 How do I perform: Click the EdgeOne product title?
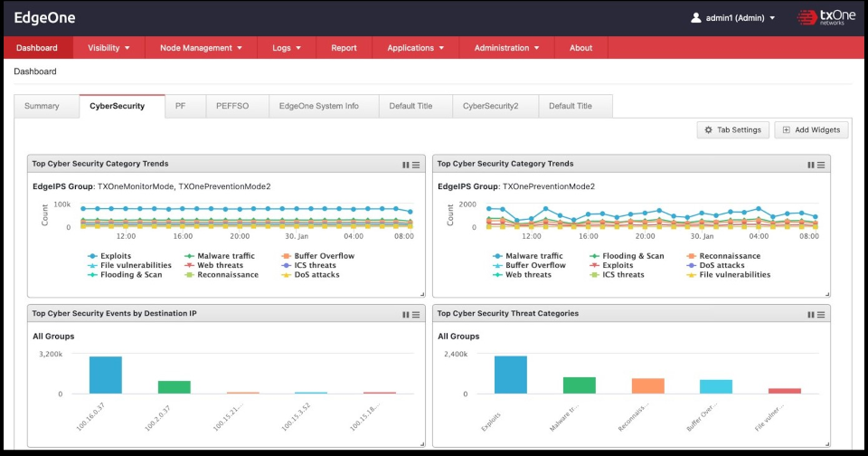click(44, 18)
